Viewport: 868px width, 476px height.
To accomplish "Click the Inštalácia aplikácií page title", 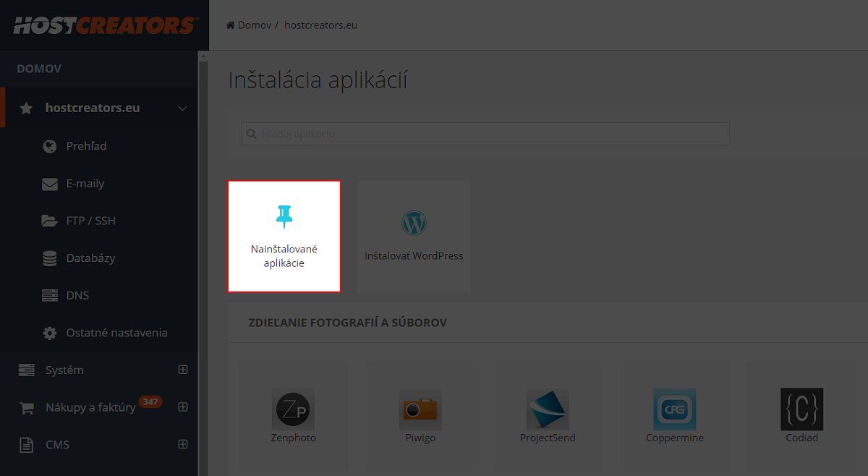I will click(318, 80).
